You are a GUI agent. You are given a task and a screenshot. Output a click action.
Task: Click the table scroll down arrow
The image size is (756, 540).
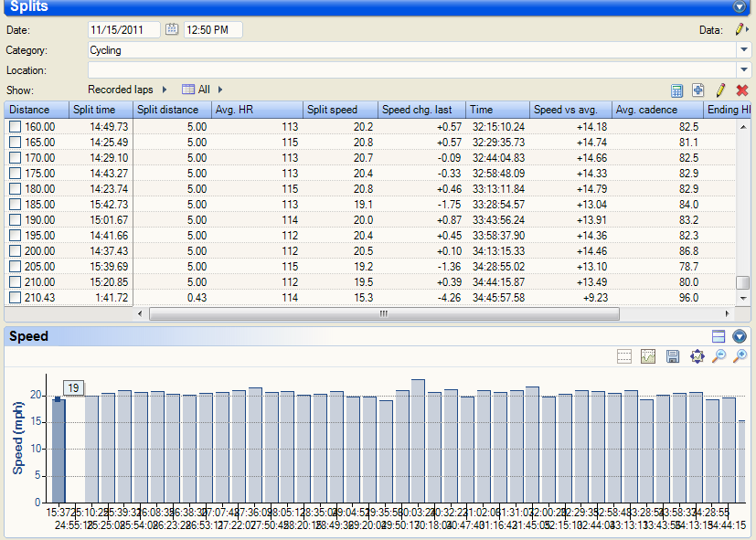pos(743,298)
